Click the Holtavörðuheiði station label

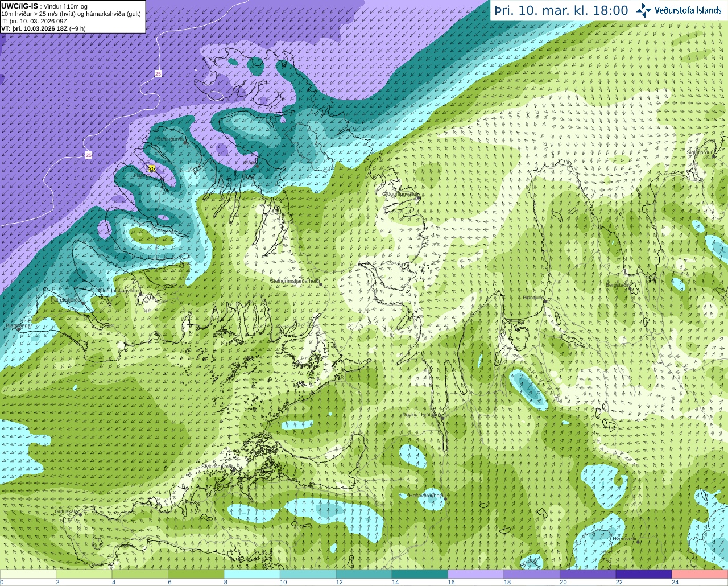coord(427,496)
